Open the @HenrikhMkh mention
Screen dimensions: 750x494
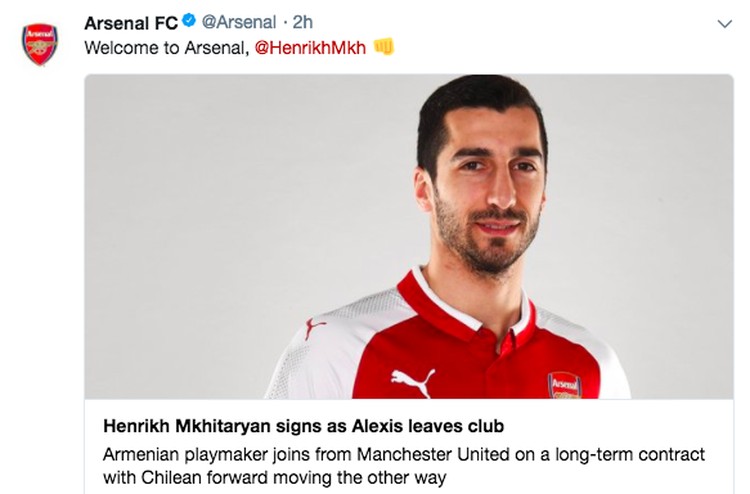[310, 48]
